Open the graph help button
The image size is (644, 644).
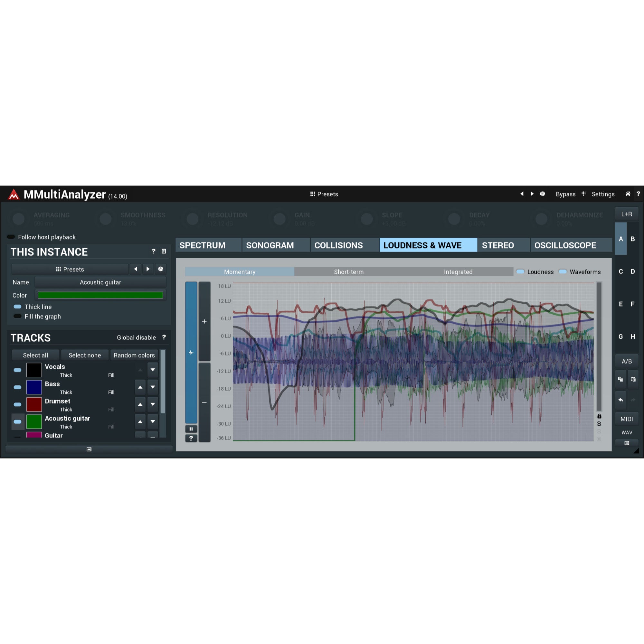click(191, 438)
